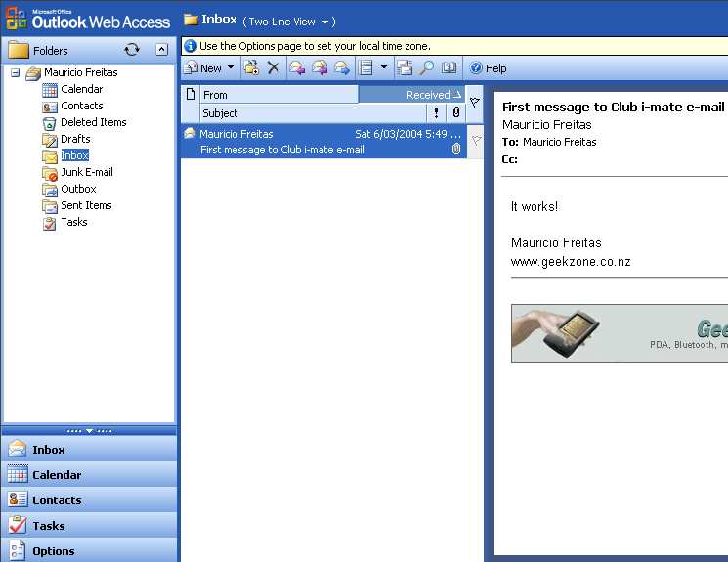
Task: Click the Deleted Items recycle bin icon
Action: [x=49, y=123]
